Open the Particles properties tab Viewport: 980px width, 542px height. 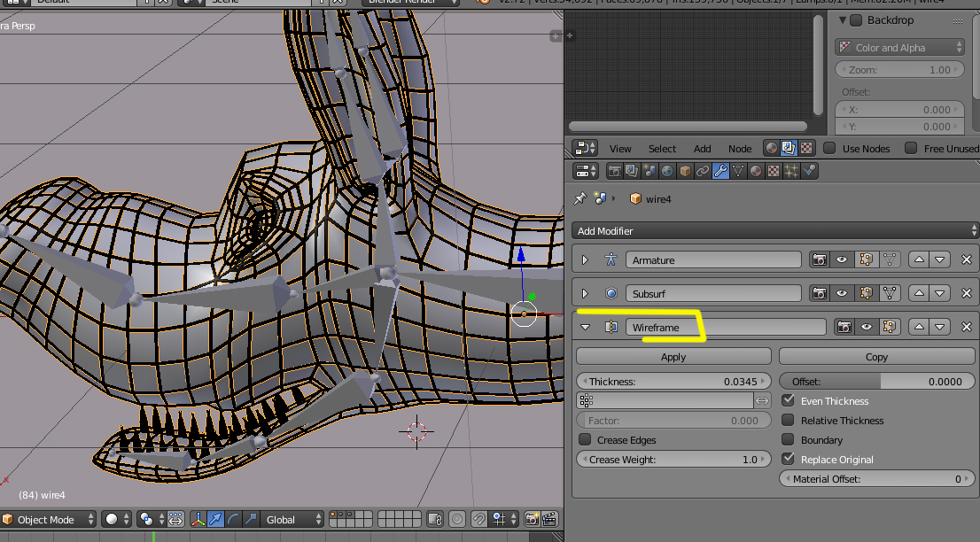pyautogui.click(x=791, y=171)
